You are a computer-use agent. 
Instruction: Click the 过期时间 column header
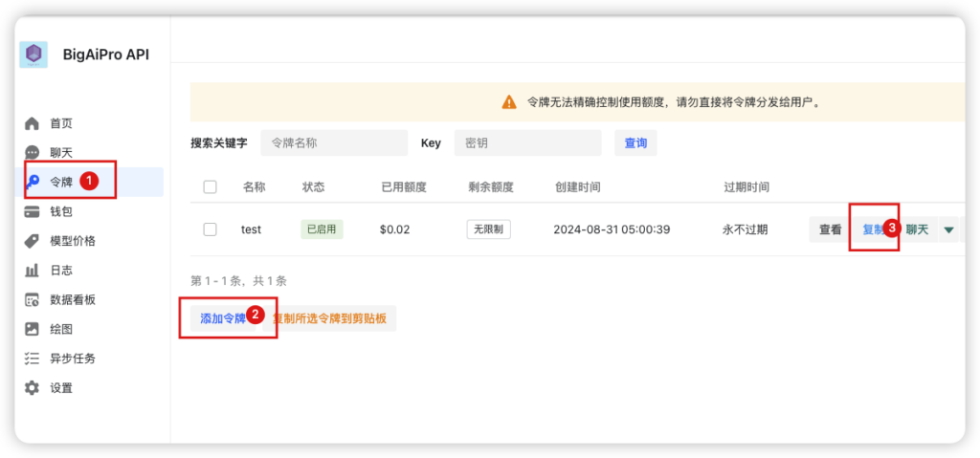click(x=746, y=186)
